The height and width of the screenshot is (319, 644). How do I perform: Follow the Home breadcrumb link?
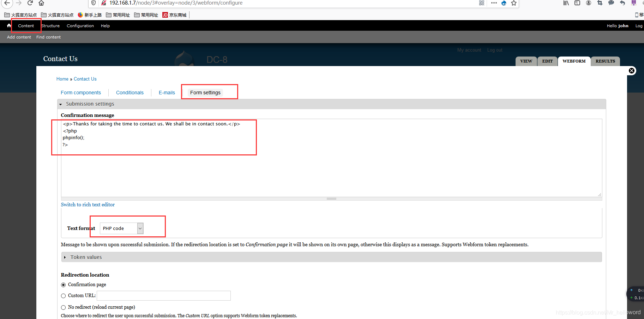click(x=62, y=79)
